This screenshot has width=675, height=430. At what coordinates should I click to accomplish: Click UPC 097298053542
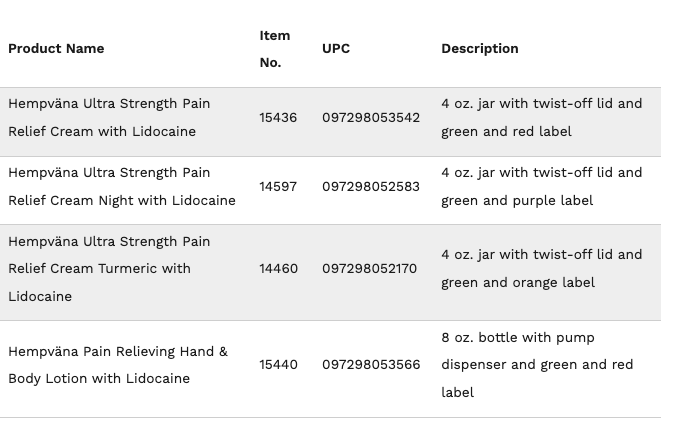(x=371, y=118)
